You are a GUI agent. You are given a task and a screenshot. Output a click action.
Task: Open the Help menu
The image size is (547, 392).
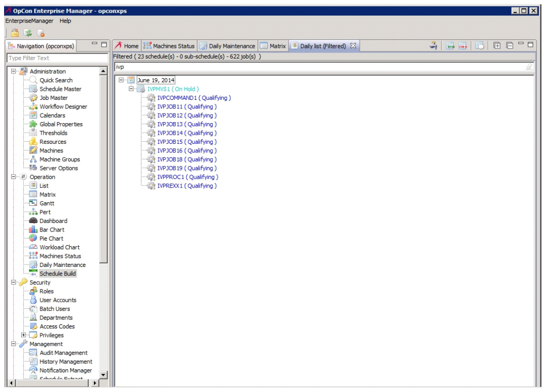click(65, 21)
